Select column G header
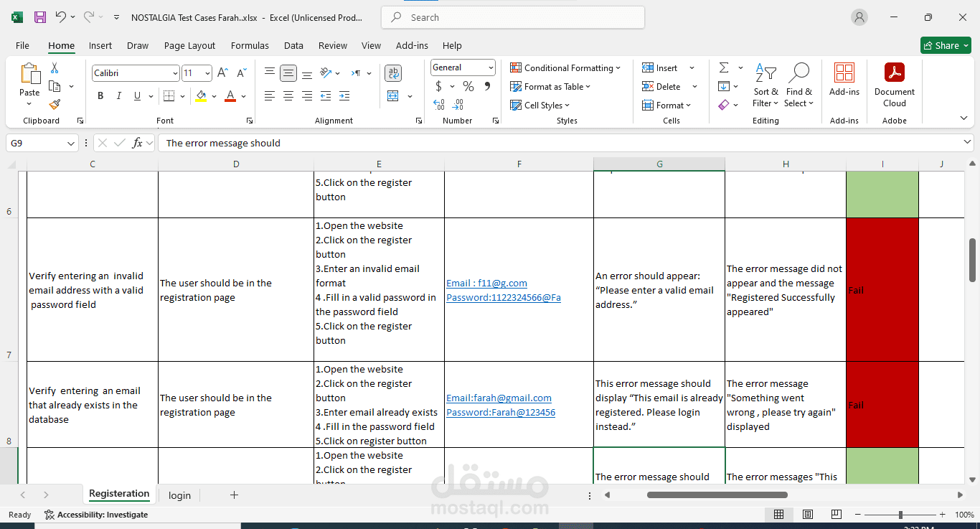This screenshot has width=980, height=529. pos(659,164)
